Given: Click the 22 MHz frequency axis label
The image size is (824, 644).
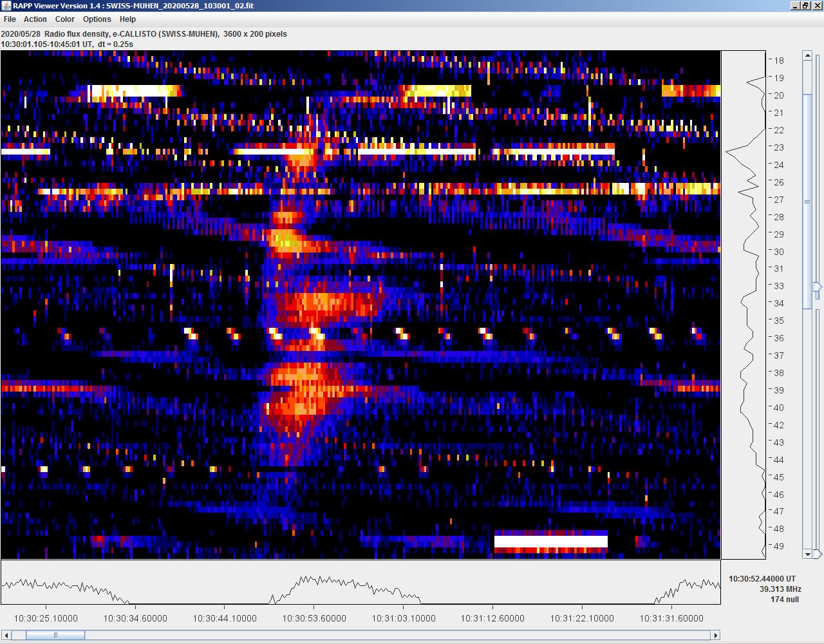Looking at the screenshot, I should click(x=779, y=130).
